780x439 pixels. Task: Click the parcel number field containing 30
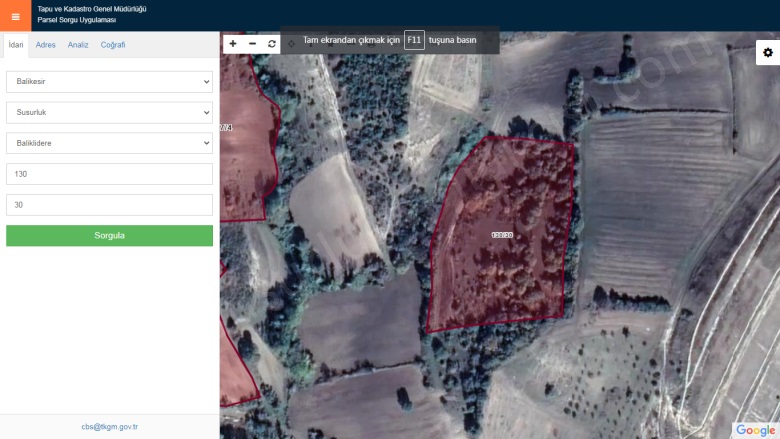pyautogui.click(x=109, y=205)
